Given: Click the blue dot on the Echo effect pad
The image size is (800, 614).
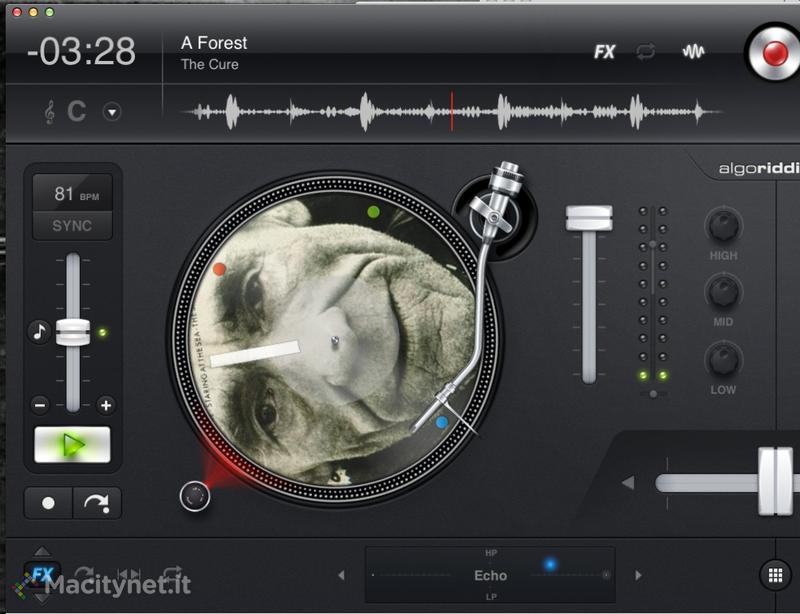Looking at the screenshot, I should coord(550,564).
